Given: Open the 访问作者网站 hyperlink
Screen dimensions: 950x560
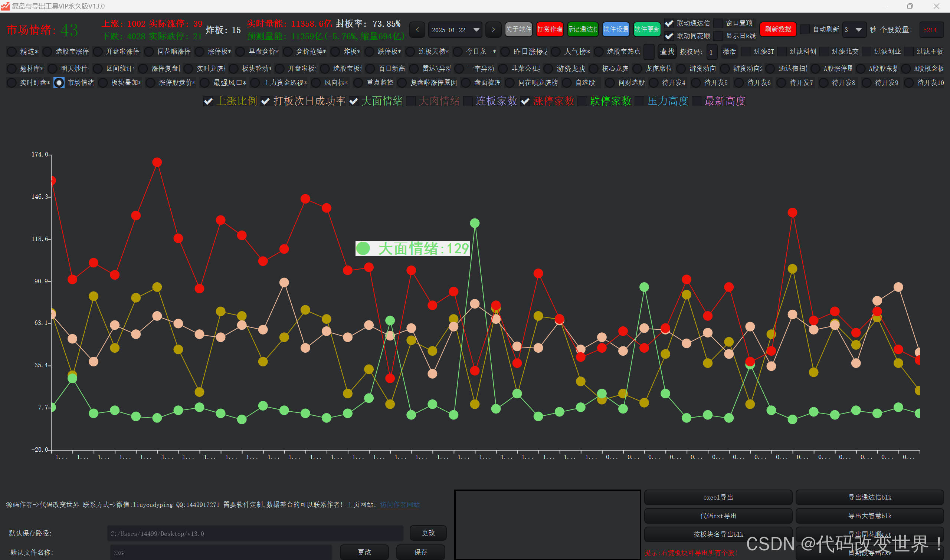Looking at the screenshot, I should point(400,504).
